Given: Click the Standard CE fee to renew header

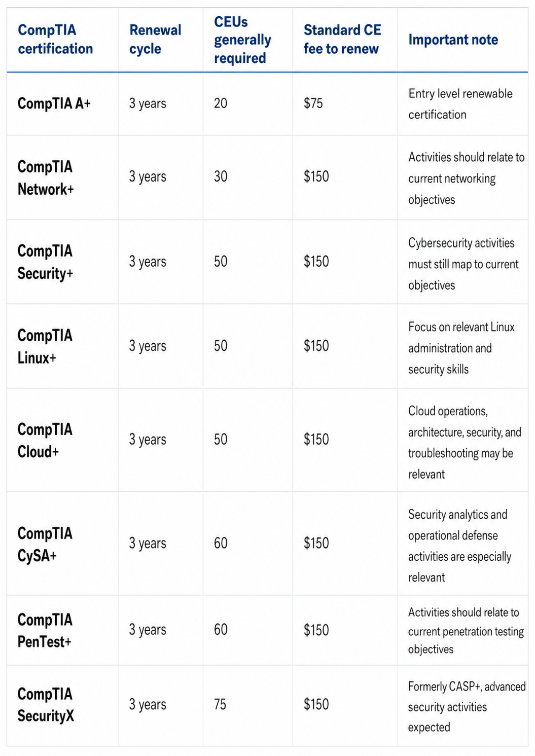Looking at the screenshot, I should click(342, 40).
